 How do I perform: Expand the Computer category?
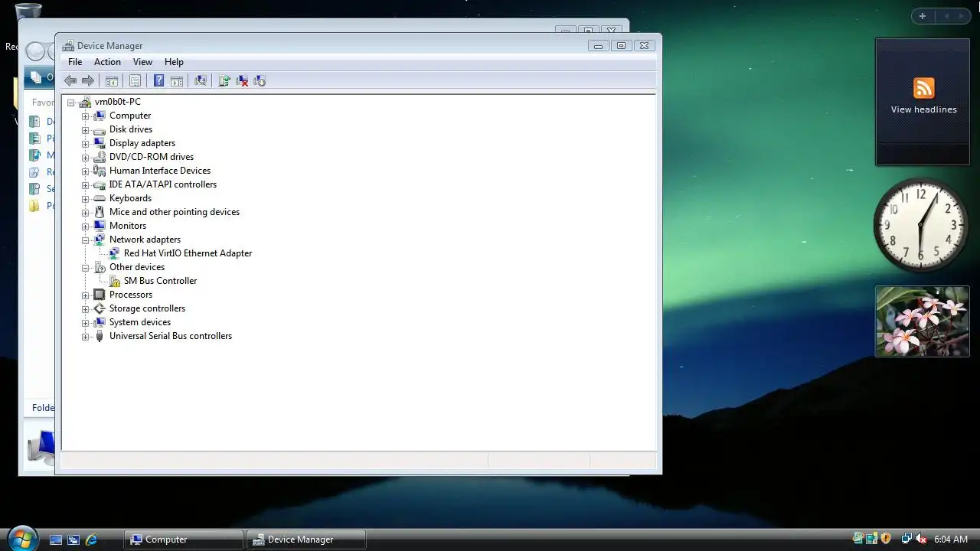[86, 116]
